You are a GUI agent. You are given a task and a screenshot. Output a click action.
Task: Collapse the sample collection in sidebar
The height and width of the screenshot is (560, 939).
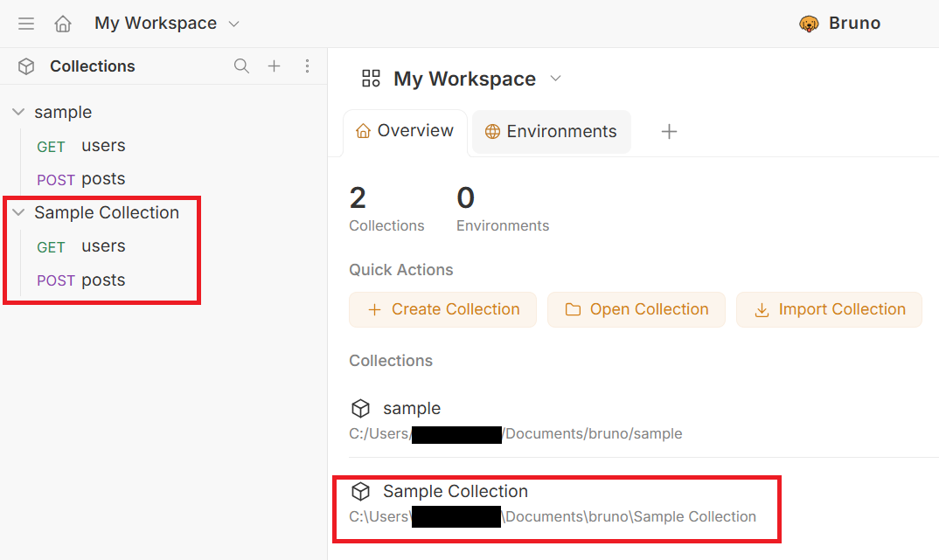18,112
